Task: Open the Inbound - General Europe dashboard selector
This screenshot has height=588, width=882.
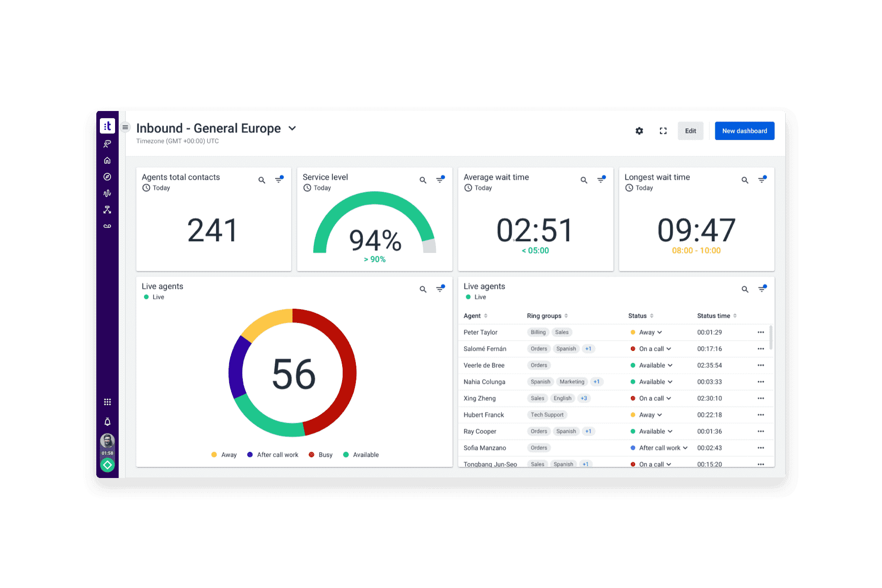Action: (292, 129)
